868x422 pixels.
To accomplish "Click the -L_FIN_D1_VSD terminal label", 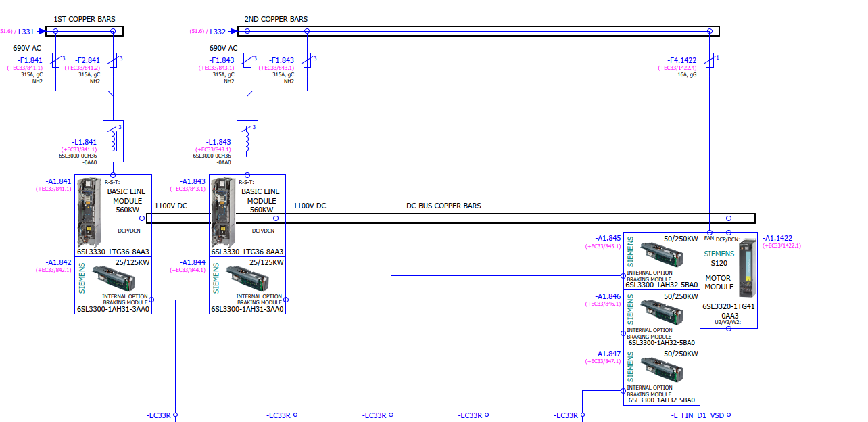I will [697, 415].
